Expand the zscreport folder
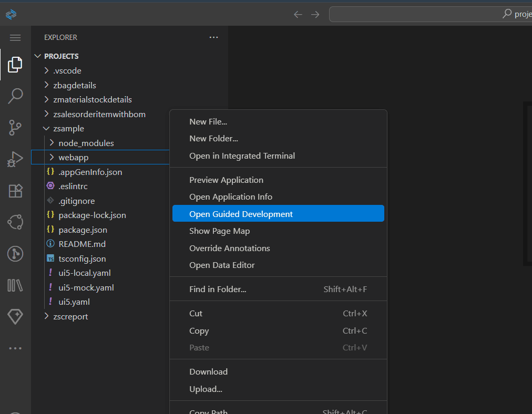532x414 pixels. (x=70, y=316)
